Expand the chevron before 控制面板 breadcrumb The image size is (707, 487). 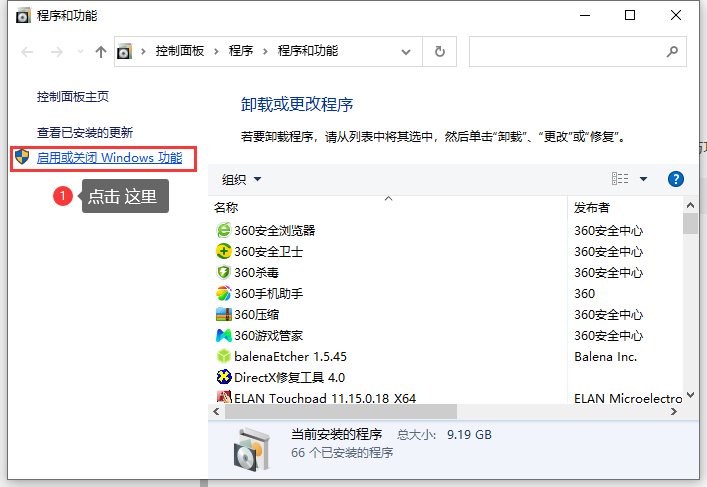click(x=143, y=51)
